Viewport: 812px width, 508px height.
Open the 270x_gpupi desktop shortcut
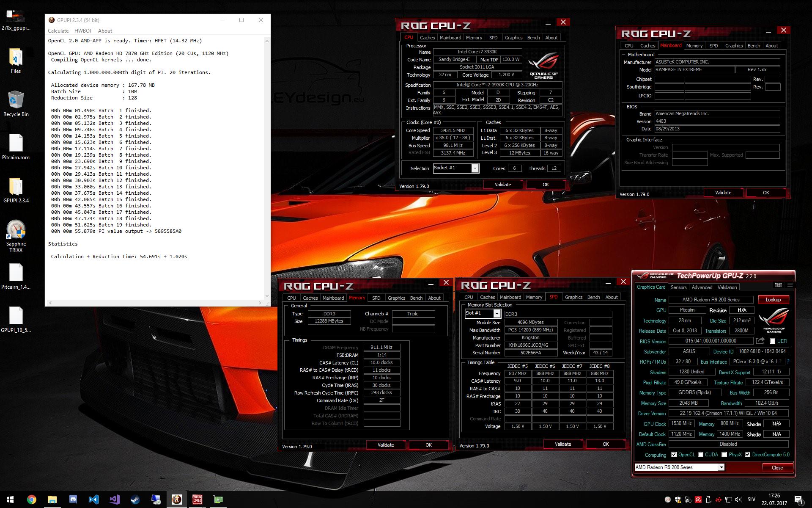[16, 19]
